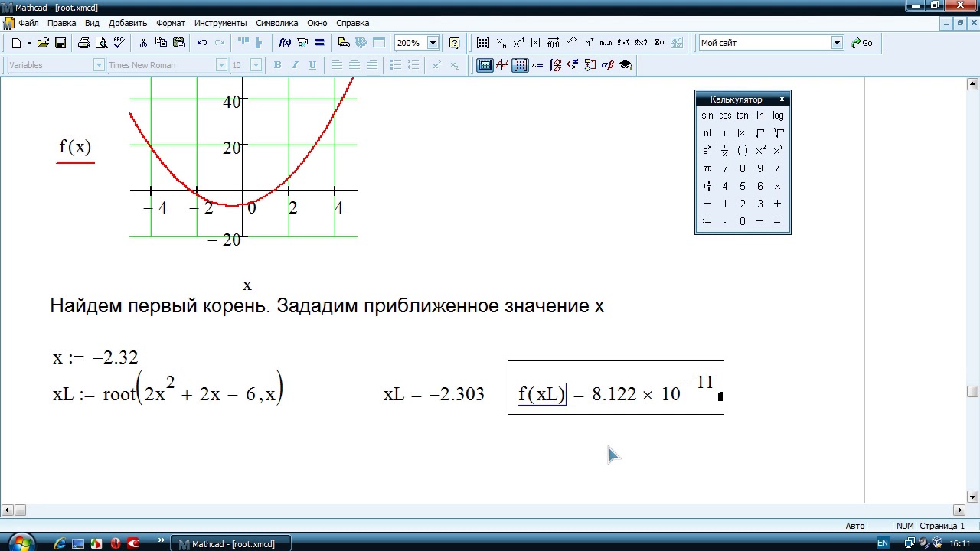Toggle Graph toolbar button
980x551 pixels.
(x=502, y=65)
